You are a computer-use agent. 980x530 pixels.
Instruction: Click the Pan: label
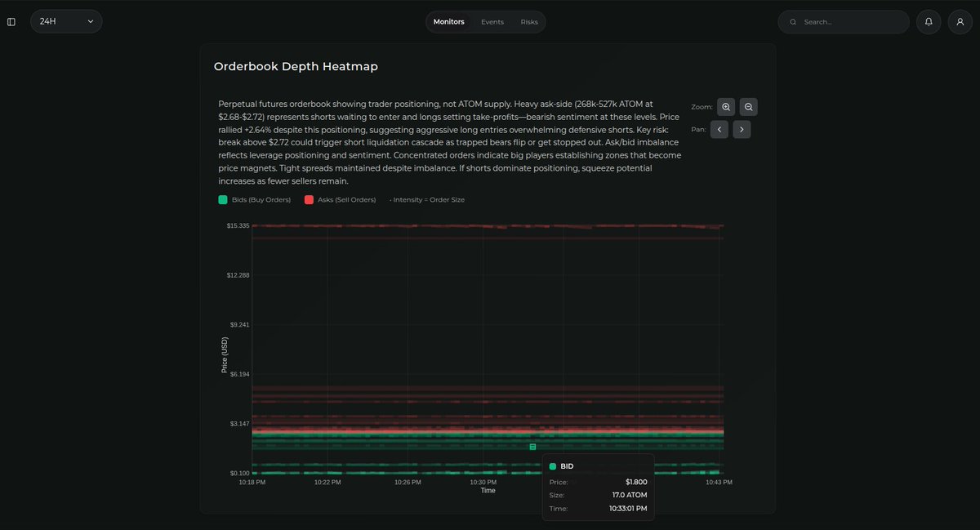(x=698, y=129)
